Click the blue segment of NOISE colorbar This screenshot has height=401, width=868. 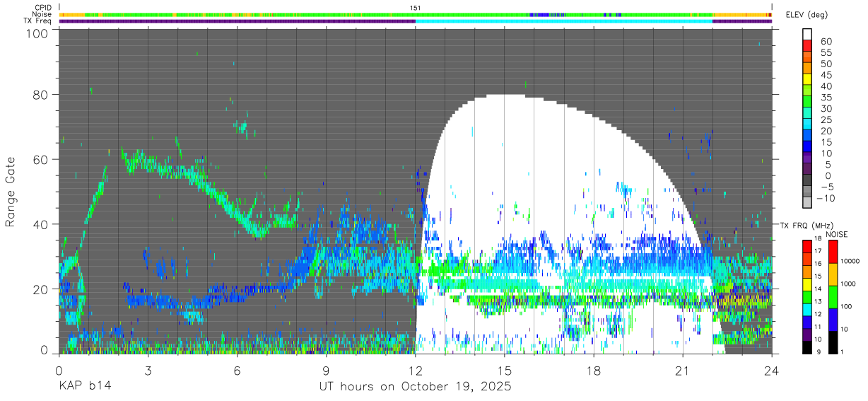pyautogui.click(x=833, y=320)
